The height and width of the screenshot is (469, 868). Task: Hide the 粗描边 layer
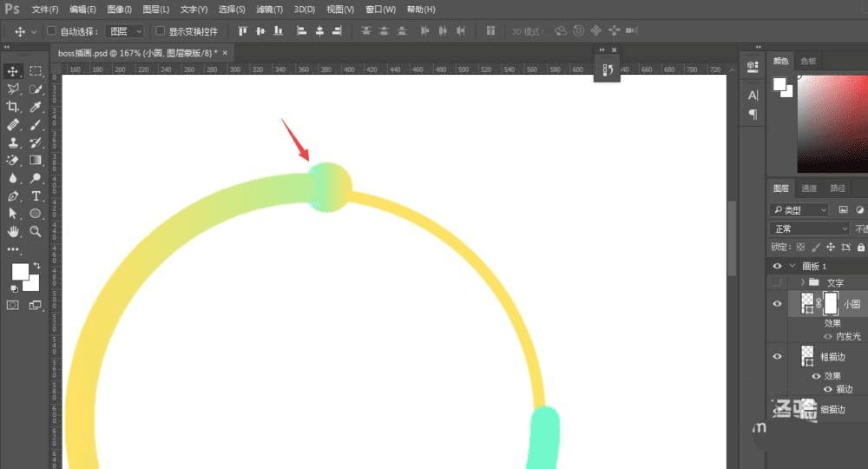click(777, 356)
